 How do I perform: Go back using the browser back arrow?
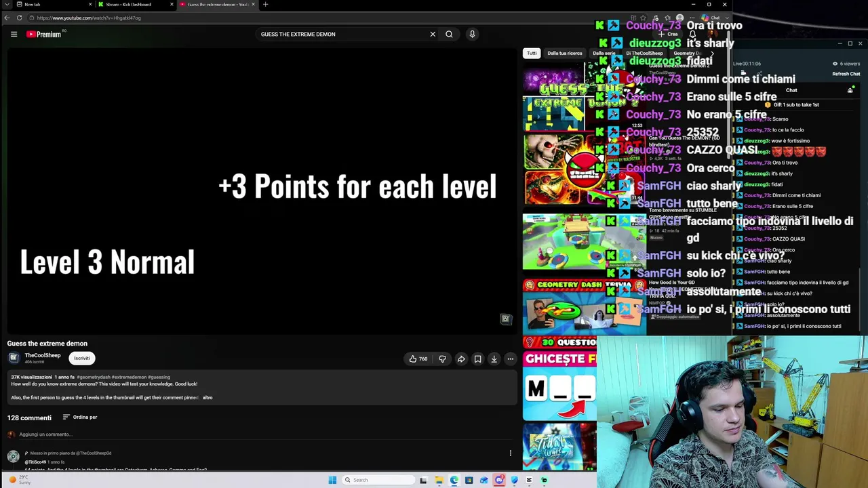pyautogui.click(x=7, y=18)
